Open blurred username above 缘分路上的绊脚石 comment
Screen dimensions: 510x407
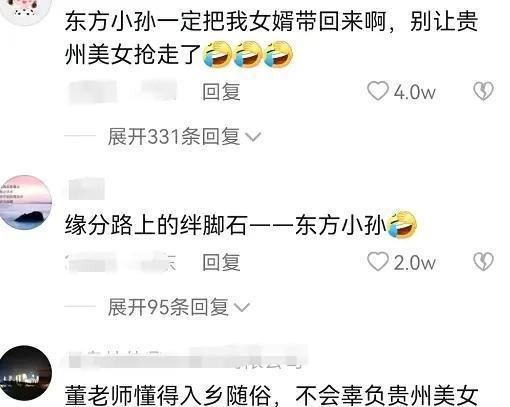[86, 189]
